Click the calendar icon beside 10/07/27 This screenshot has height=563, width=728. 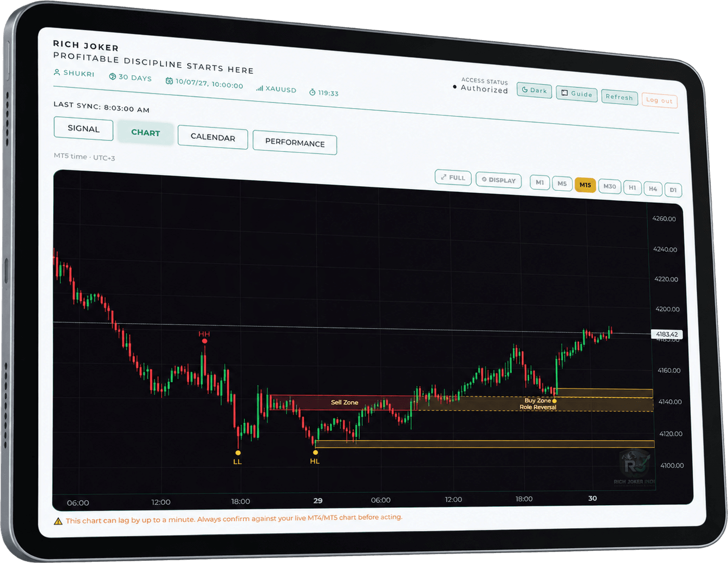(169, 81)
